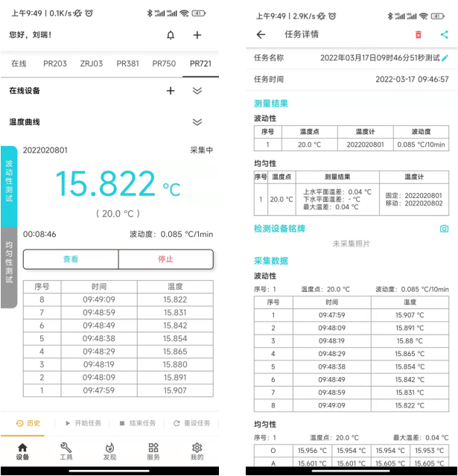The image size is (458, 476).
Task: Delete task with red trash icon
Action: tap(419, 34)
